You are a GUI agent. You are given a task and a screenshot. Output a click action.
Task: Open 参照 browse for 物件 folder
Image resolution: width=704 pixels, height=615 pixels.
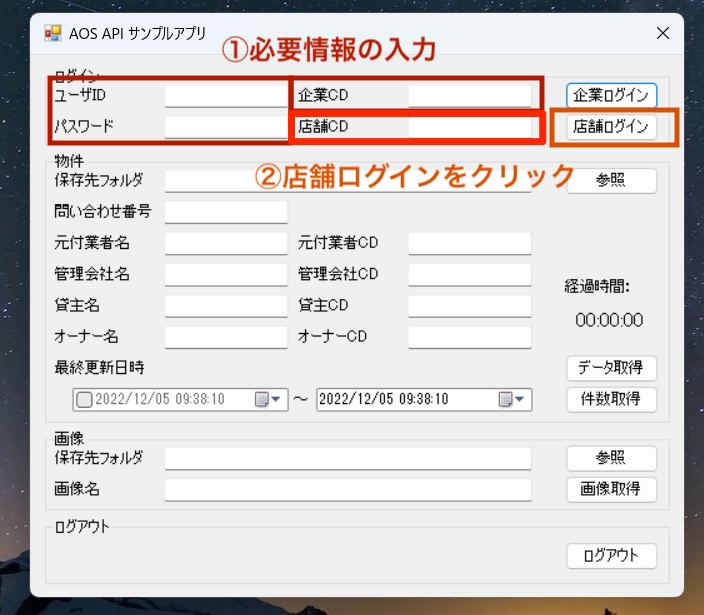[611, 180]
